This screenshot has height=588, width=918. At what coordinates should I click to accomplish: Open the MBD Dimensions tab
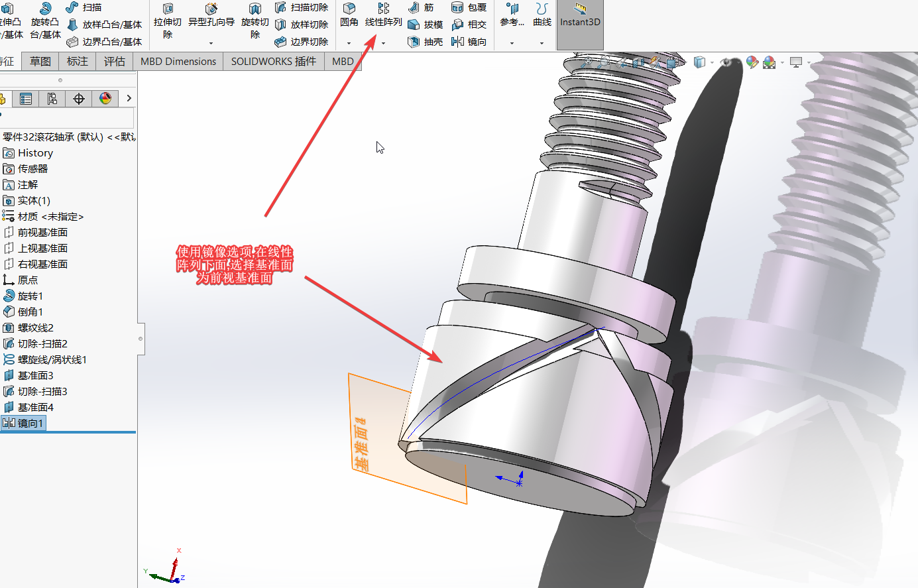[178, 61]
